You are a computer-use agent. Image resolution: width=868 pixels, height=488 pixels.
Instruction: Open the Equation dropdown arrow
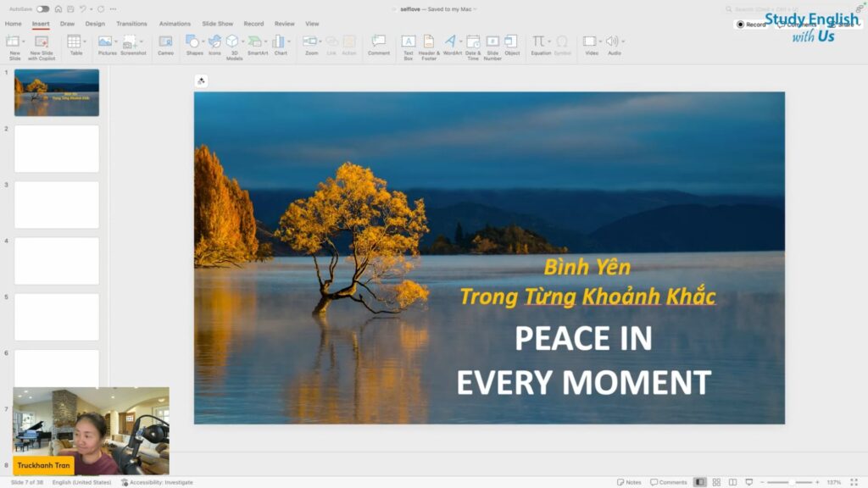(x=549, y=41)
